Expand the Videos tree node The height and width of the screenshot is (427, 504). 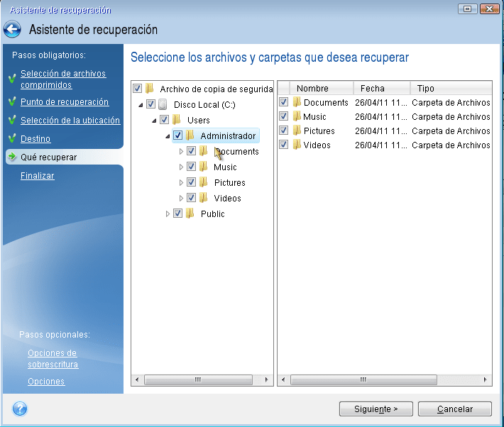click(x=181, y=198)
